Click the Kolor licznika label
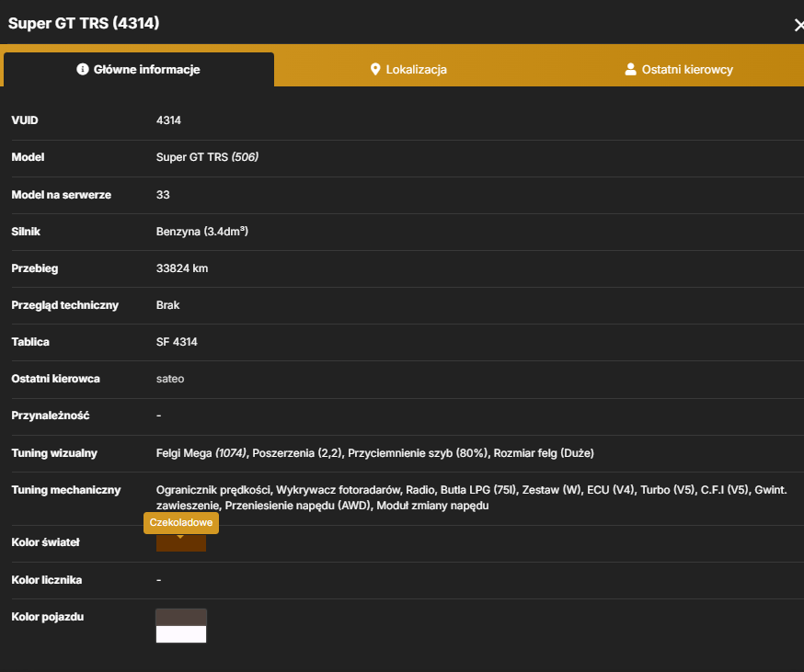 (x=47, y=580)
